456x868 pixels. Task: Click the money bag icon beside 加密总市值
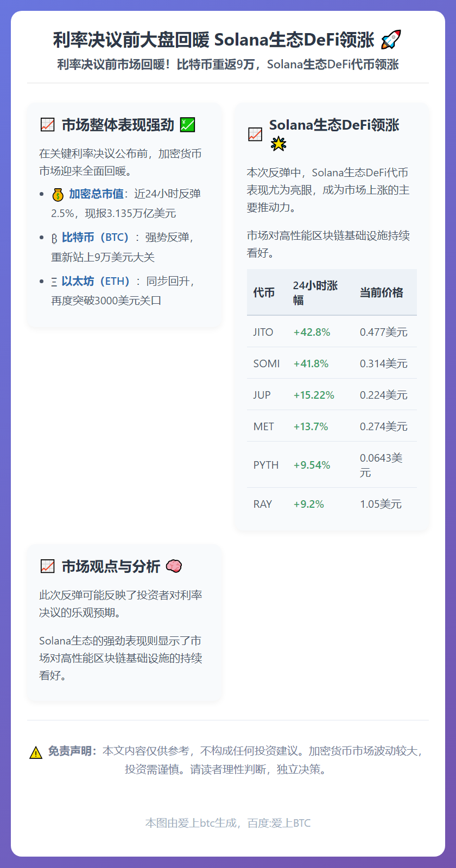pos(58,194)
